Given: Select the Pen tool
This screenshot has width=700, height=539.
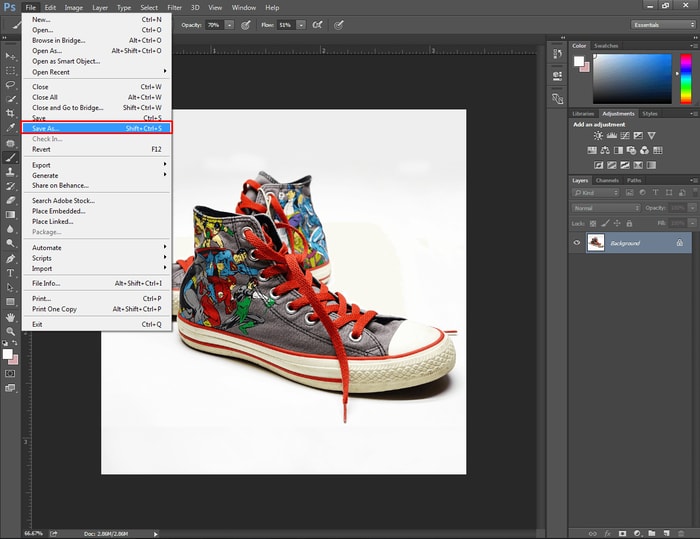Looking at the screenshot, I should click(10, 259).
